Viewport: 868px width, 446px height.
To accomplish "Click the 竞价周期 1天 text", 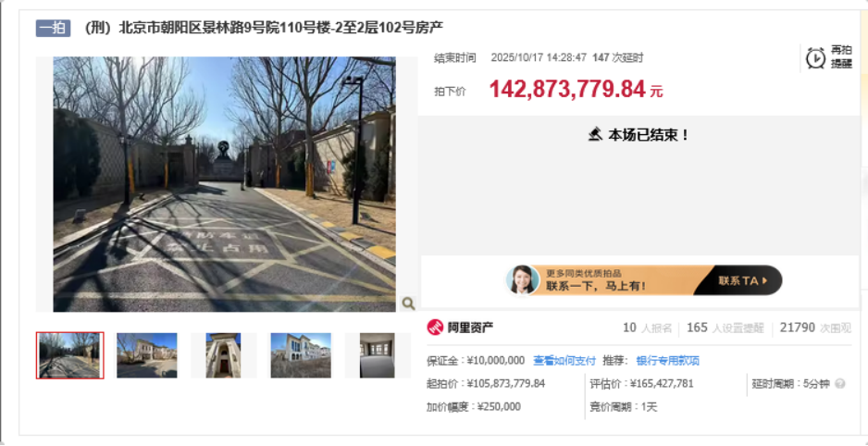I will point(624,407).
